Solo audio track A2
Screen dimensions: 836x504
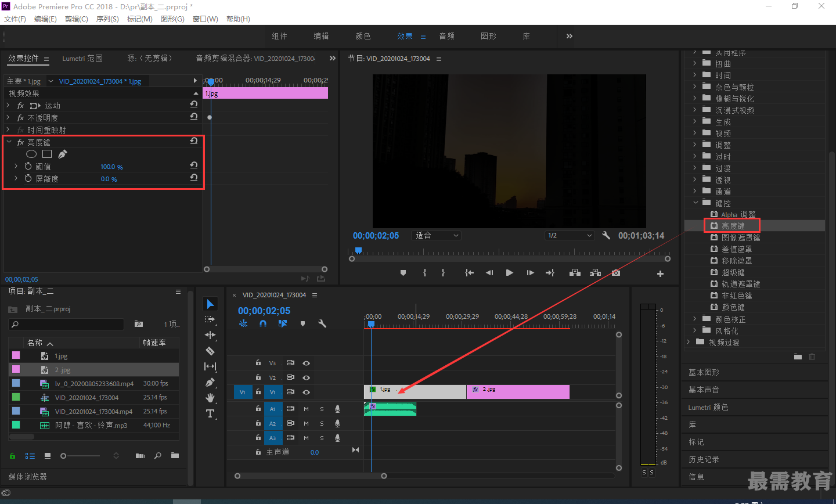click(x=322, y=423)
